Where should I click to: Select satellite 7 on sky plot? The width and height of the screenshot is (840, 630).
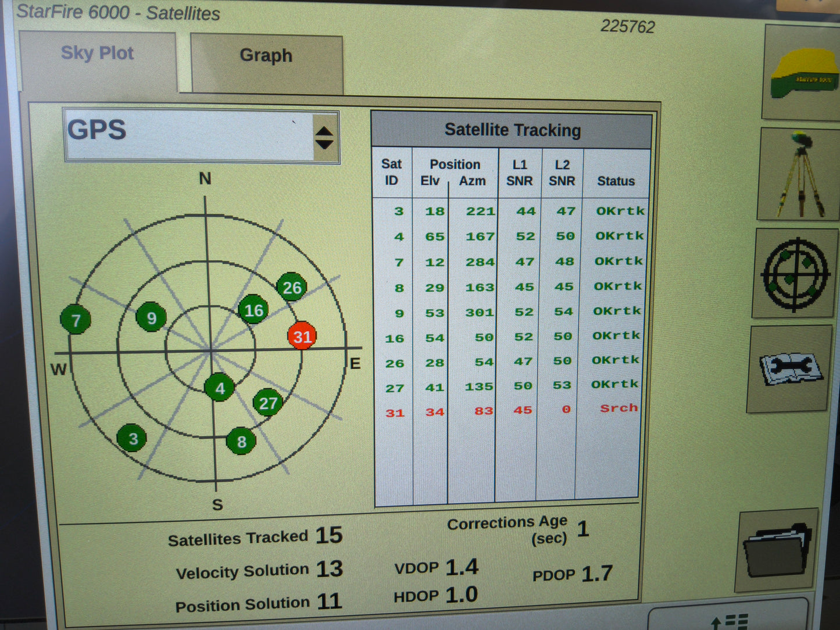pos(76,319)
